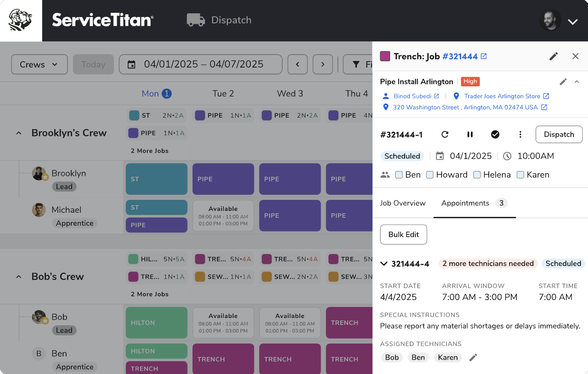Viewport: 588px width, 374px height.
Task: Check the Howard technician checkbox
Action: (x=430, y=175)
